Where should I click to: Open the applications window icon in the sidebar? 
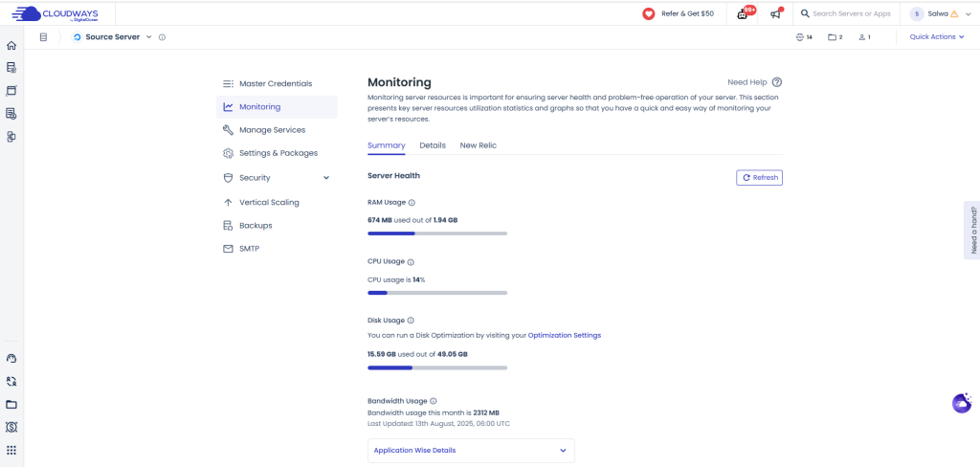pyautogui.click(x=11, y=91)
